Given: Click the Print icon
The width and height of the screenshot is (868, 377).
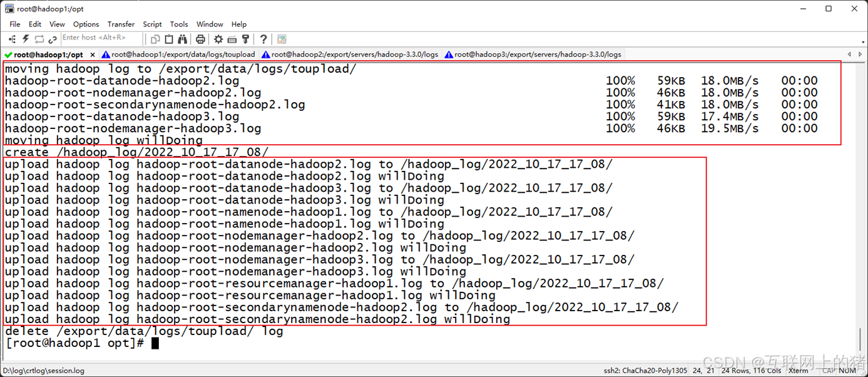Looking at the screenshot, I should coord(200,39).
